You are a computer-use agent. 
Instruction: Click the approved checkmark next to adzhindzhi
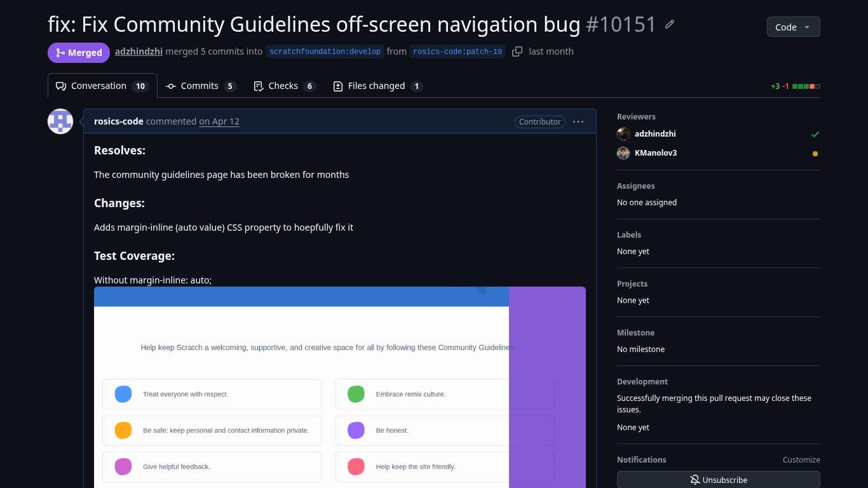pyautogui.click(x=815, y=134)
